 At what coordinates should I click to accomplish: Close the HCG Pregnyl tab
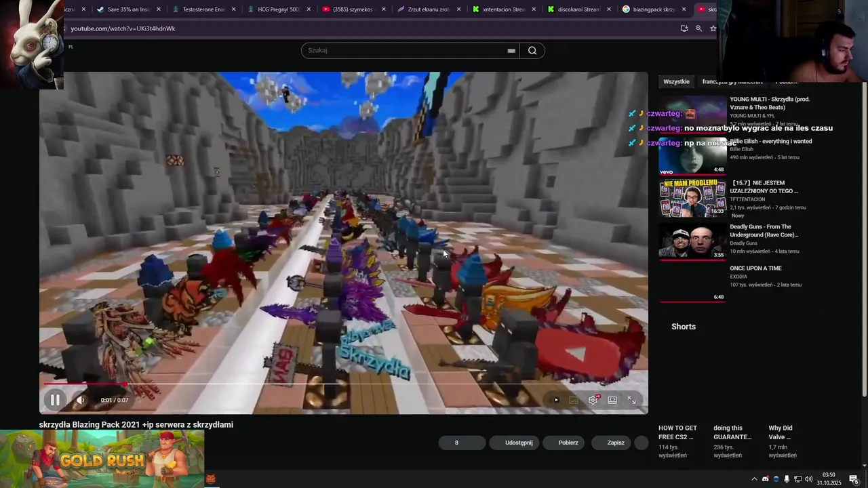point(309,9)
